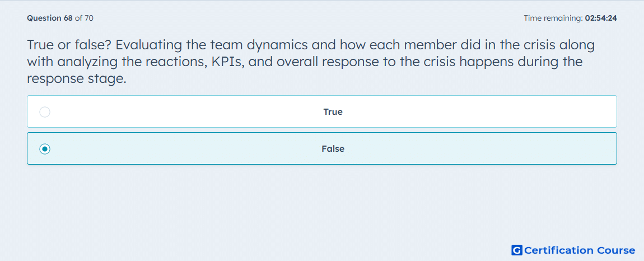
Task: Click the "True" answer label text
Action: pos(333,112)
